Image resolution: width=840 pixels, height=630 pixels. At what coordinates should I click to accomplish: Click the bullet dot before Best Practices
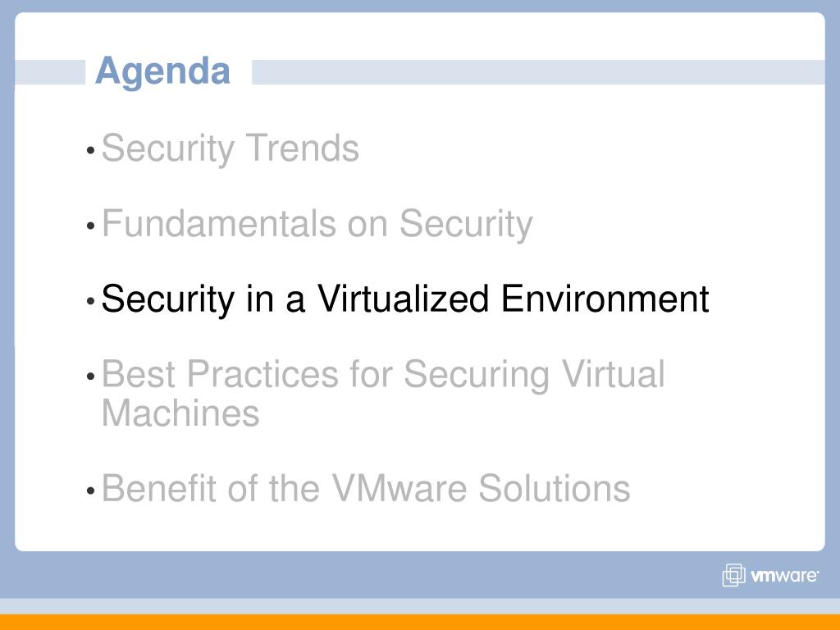(x=90, y=377)
